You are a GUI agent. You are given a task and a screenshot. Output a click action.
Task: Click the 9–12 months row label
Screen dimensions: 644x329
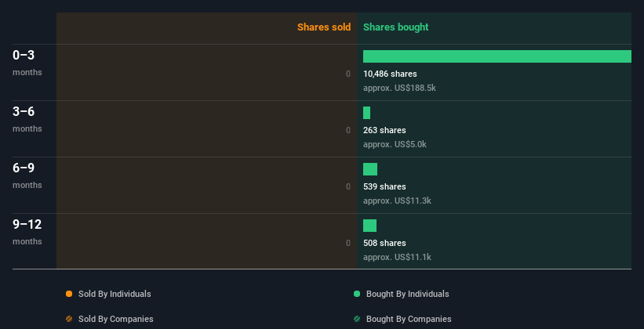tap(27, 232)
